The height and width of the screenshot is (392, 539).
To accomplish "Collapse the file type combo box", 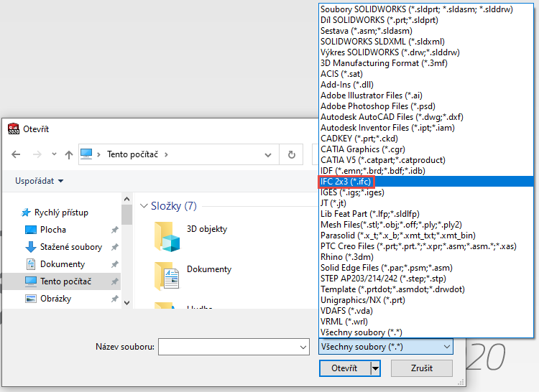I will pyautogui.click(x=447, y=347).
